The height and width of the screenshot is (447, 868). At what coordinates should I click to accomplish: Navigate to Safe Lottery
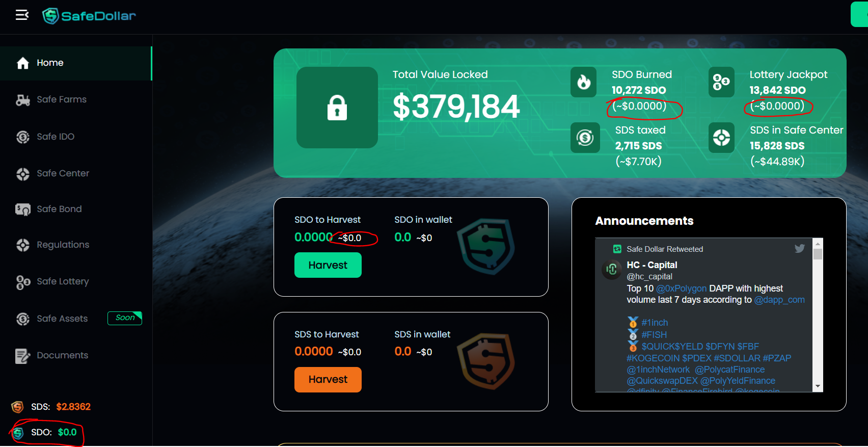62,281
